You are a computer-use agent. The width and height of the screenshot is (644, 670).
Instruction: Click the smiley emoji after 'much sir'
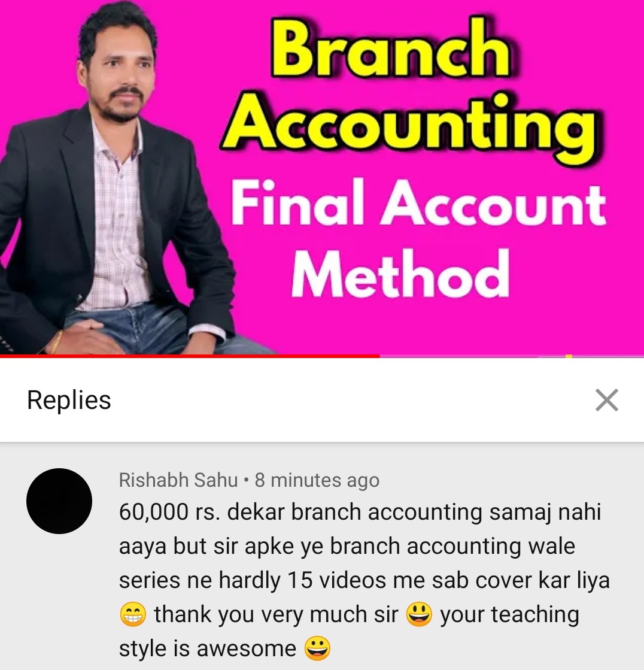tap(419, 614)
